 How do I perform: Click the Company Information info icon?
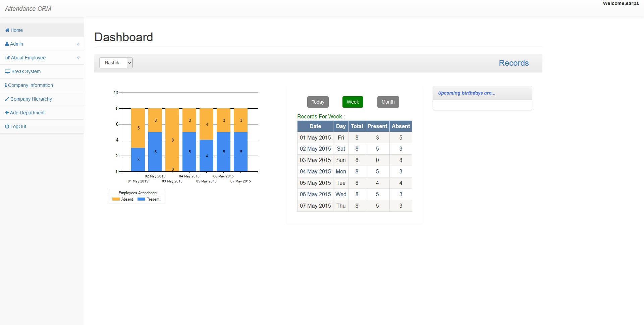[x=6, y=85]
